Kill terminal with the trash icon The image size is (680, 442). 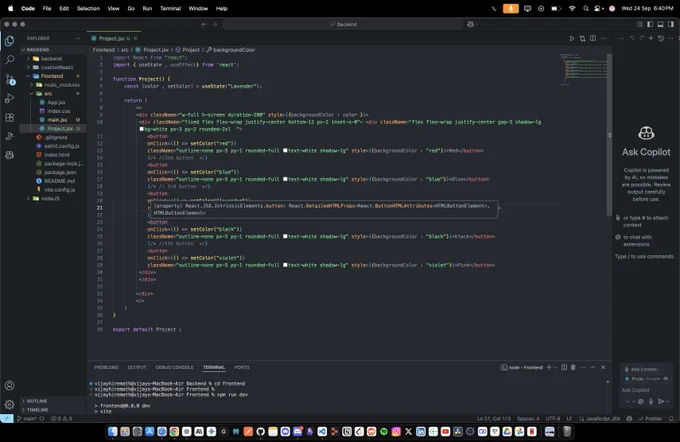click(x=573, y=367)
